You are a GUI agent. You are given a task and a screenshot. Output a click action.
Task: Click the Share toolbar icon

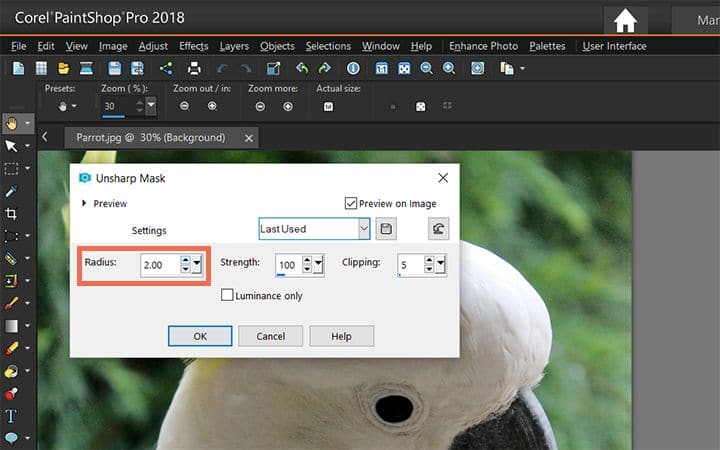(166, 68)
